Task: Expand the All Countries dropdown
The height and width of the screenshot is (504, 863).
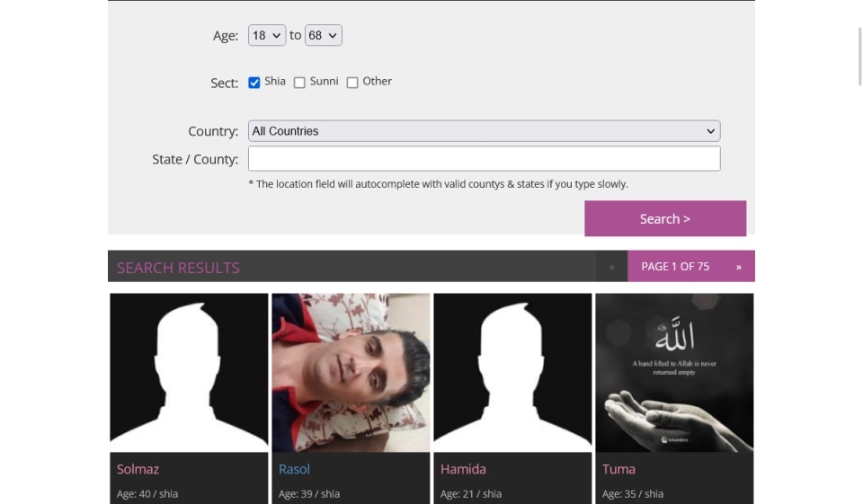Action: click(484, 131)
